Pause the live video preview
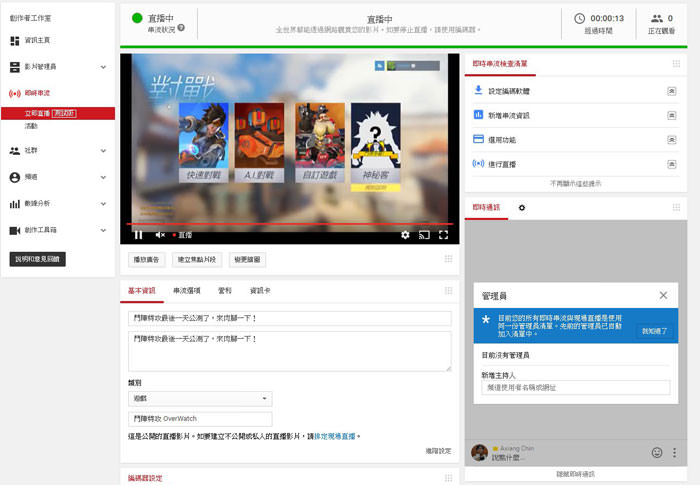700x485 pixels. (x=138, y=234)
